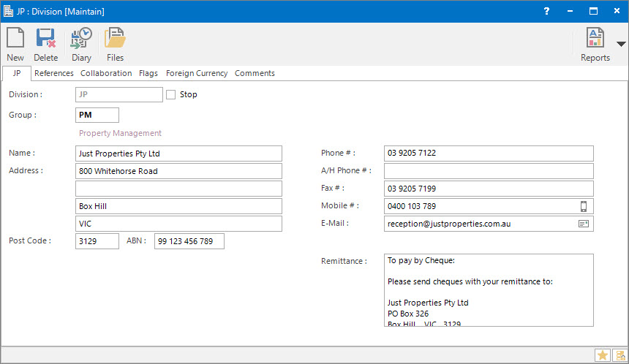
Task: Click the Remittance text area
Action: click(488, 289)
